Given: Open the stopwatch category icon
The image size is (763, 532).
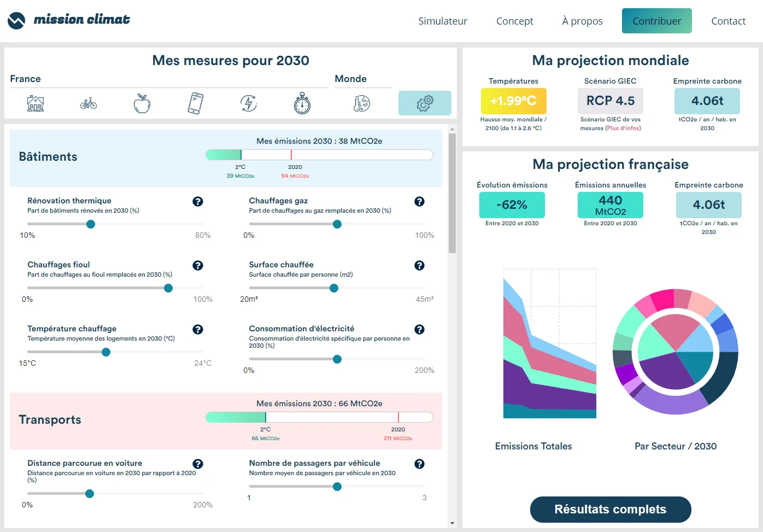Looking at the screenshot, I should click(x=302, y=103).
